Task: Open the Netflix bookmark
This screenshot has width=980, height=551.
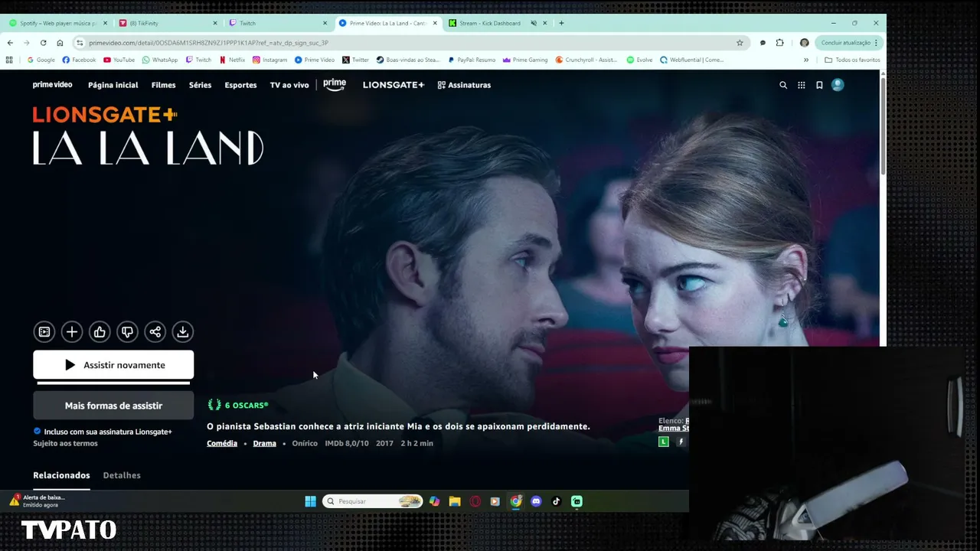Action: [x=232, y=60]
